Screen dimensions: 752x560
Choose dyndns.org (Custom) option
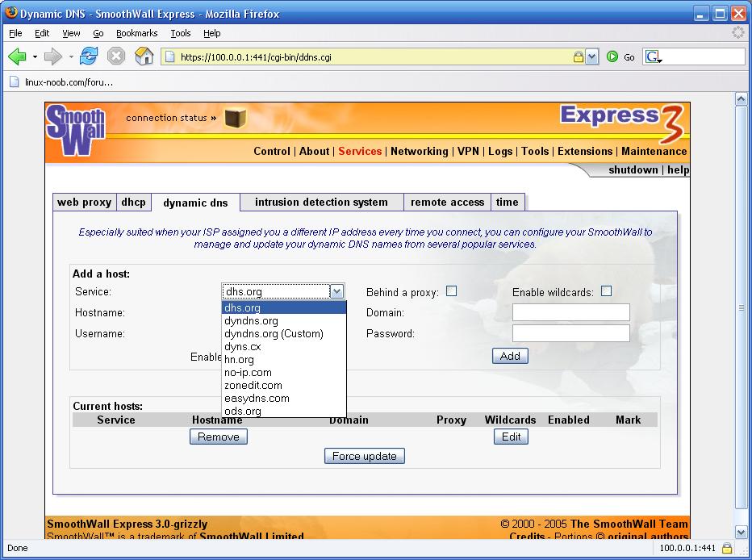pyautogui.click(x=284, y=333)
